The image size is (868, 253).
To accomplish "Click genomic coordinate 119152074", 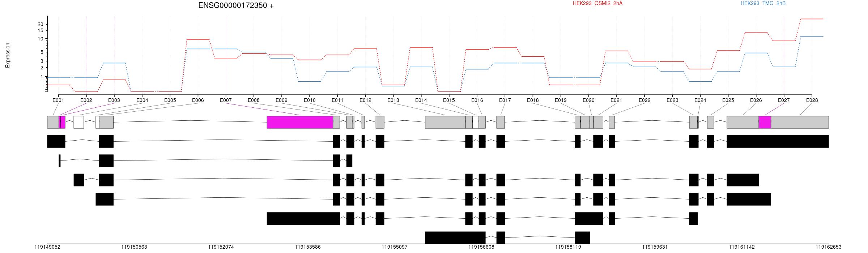I will [221, 247].
